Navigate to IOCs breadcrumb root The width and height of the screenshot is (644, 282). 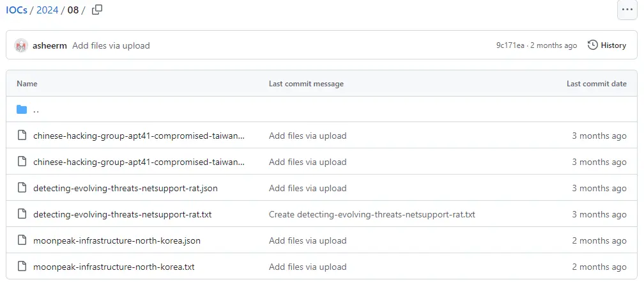click(x=17, y=10)
